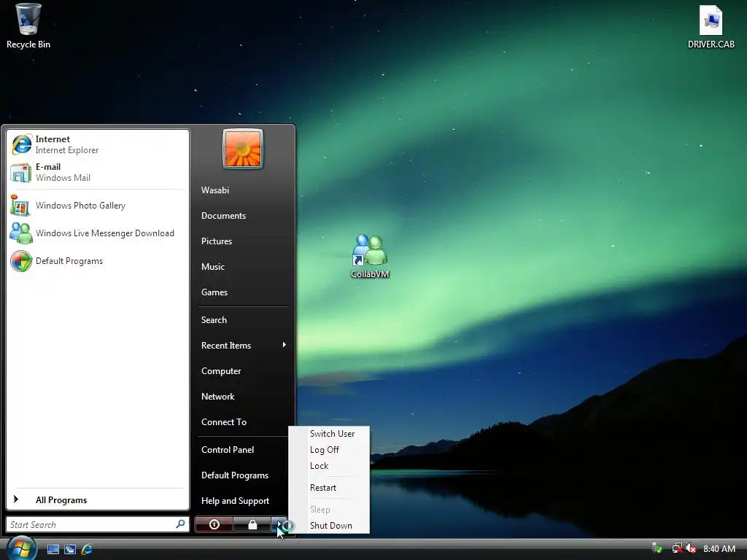
Task: Open Control Panel from Start menu
Action: coord(228,450)
